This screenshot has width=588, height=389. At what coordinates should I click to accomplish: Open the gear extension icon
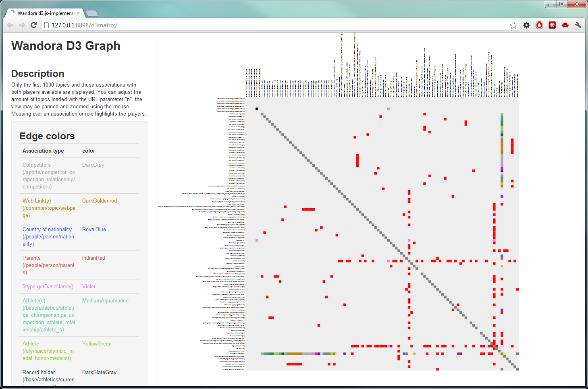[526, 25]
